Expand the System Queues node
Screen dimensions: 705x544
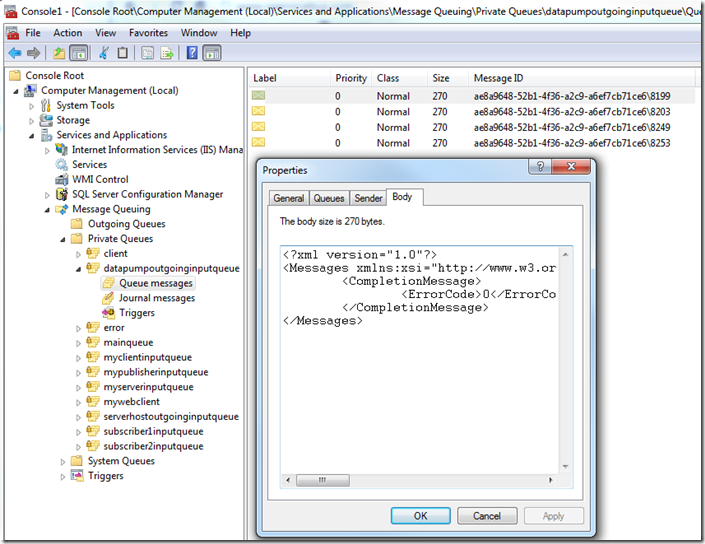63,462
